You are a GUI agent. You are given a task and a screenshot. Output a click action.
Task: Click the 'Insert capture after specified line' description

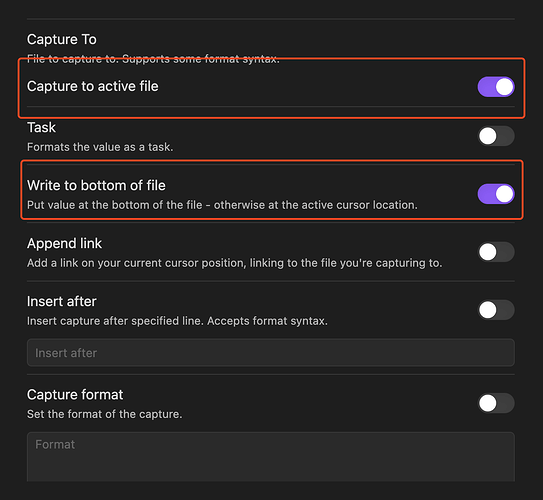(177, 321)
